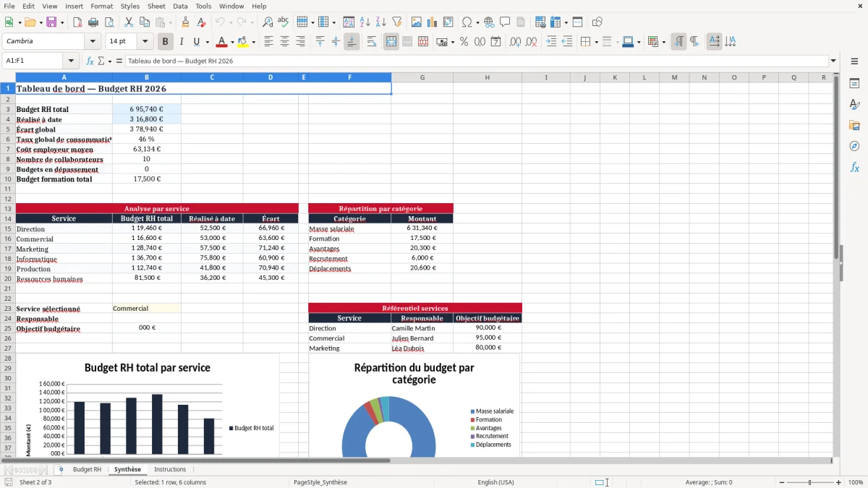This screenshot has width=868, height=488.
Task: Open the font name dropdown
Action: click(x=93, y=42)
